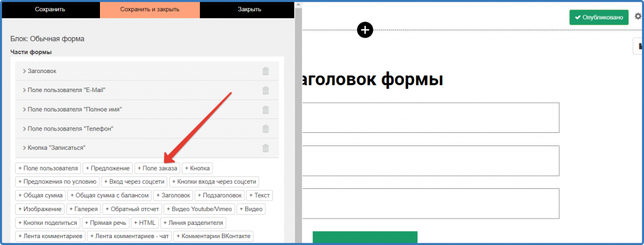Screen dimensions: 644x245
Task: Add Вход через соцсети part
Action: pos(135,181)
